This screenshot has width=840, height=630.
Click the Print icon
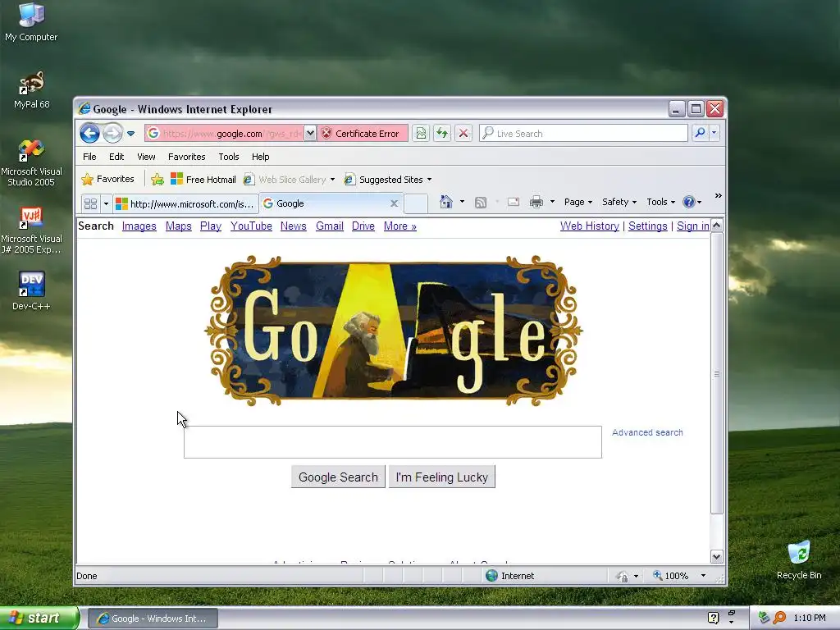536,202
